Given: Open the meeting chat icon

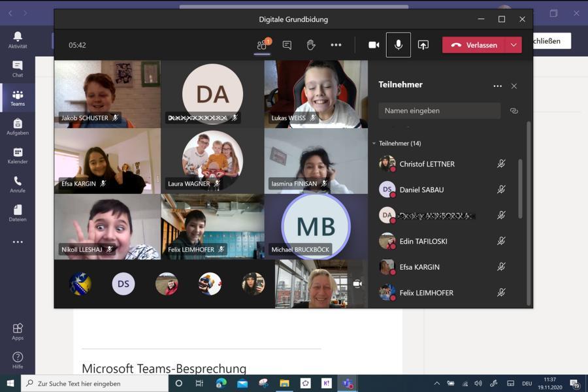Looking at the screenshot, I should (287, 45).
